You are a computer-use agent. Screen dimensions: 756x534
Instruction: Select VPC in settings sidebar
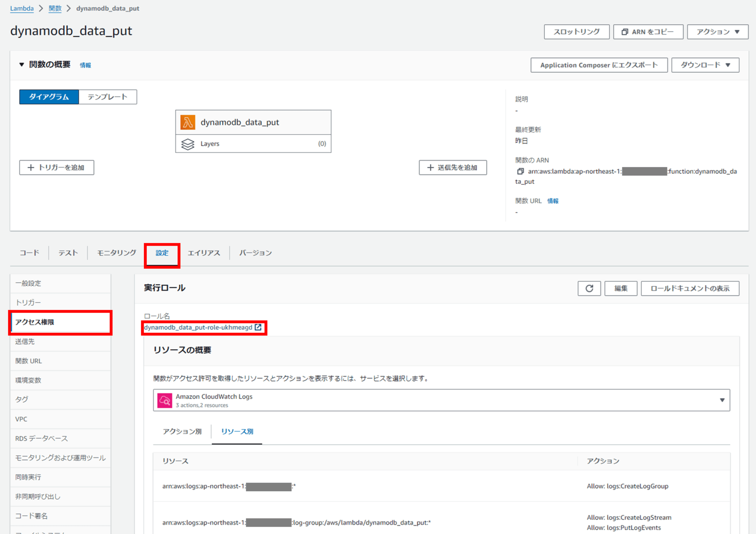tap(60, 419)
